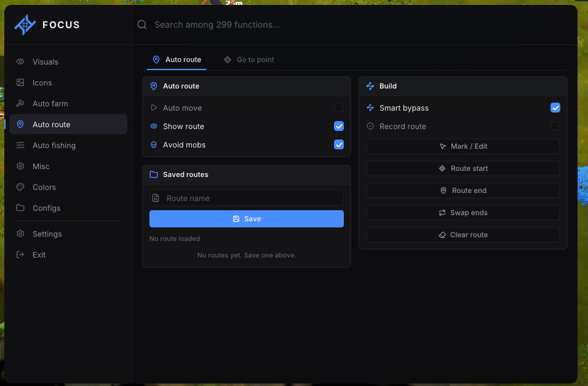Enable the Record route checkbox
This screenshot has height=386, width=588.
555,126
